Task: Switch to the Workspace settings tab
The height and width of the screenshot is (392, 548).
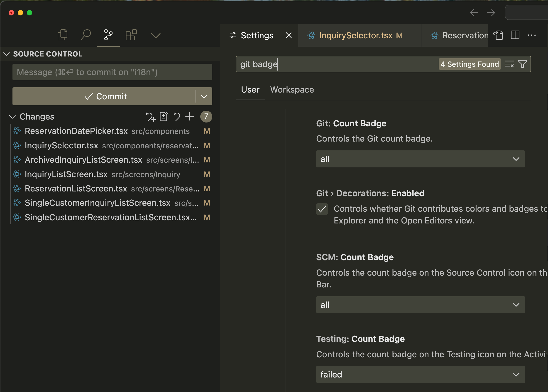Action: coord(292,90)
